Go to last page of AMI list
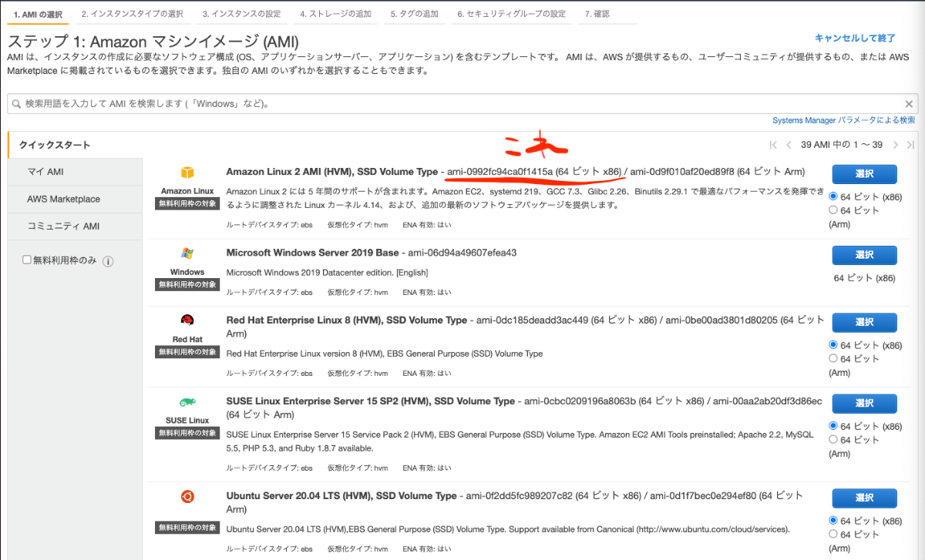This screenshot has width=925, height=560. point(910,145)
